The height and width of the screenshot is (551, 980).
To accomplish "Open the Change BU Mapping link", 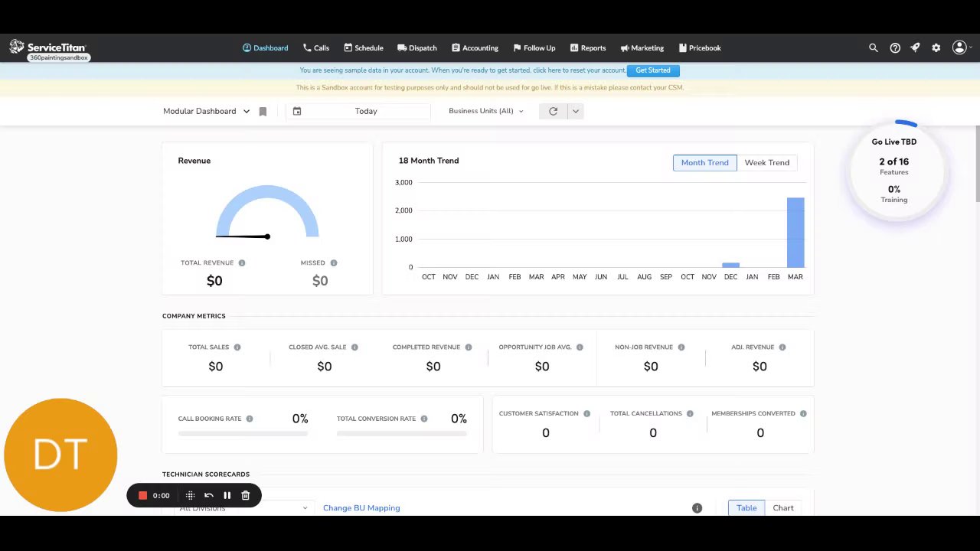I will point(361,507).
